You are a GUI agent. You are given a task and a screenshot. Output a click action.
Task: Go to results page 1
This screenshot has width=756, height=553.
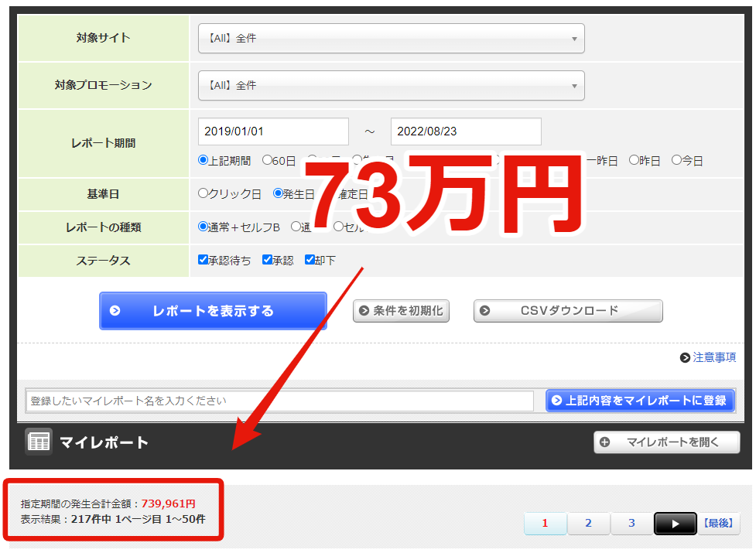click(546, 523)
